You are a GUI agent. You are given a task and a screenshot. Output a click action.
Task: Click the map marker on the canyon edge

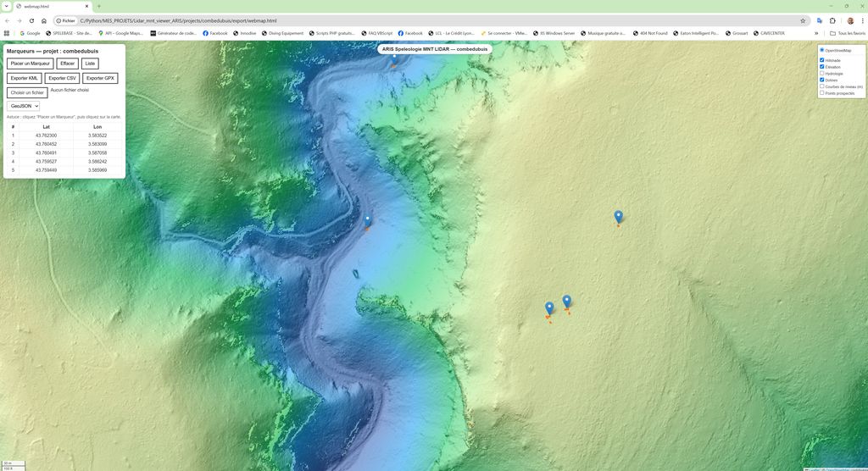367,220
